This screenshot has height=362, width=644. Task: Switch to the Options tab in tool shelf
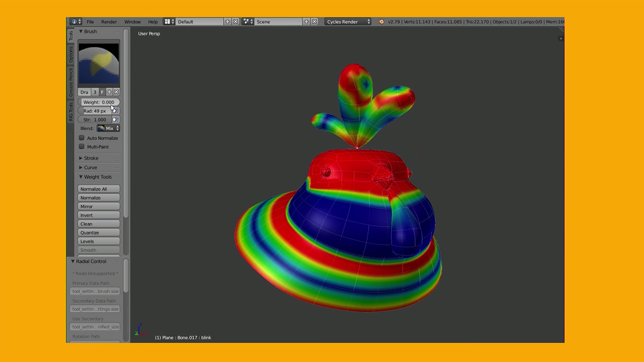tap(71, 54)
